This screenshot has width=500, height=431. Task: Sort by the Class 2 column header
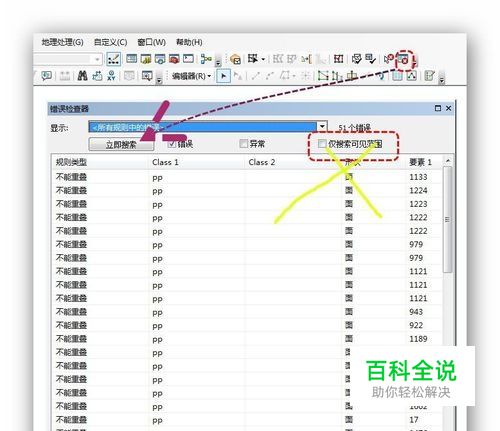pos(293,162)
